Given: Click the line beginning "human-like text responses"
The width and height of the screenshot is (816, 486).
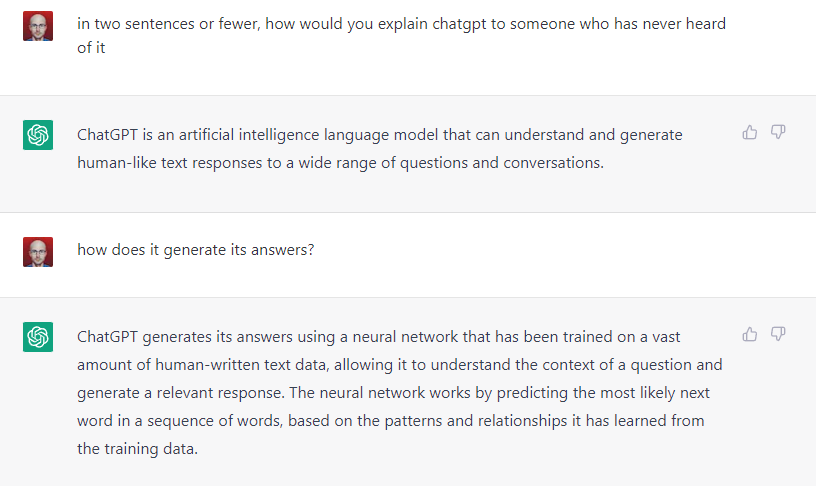Looking at the screenshot, I should (x=340, y=163).
